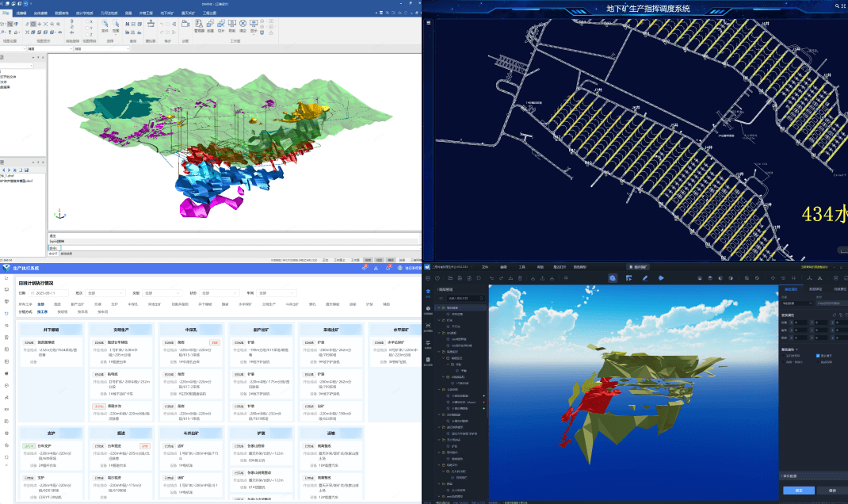
Task: Tick the Y axis checkbox in DIMINE ribbon
Action: [x=88, y=28]
